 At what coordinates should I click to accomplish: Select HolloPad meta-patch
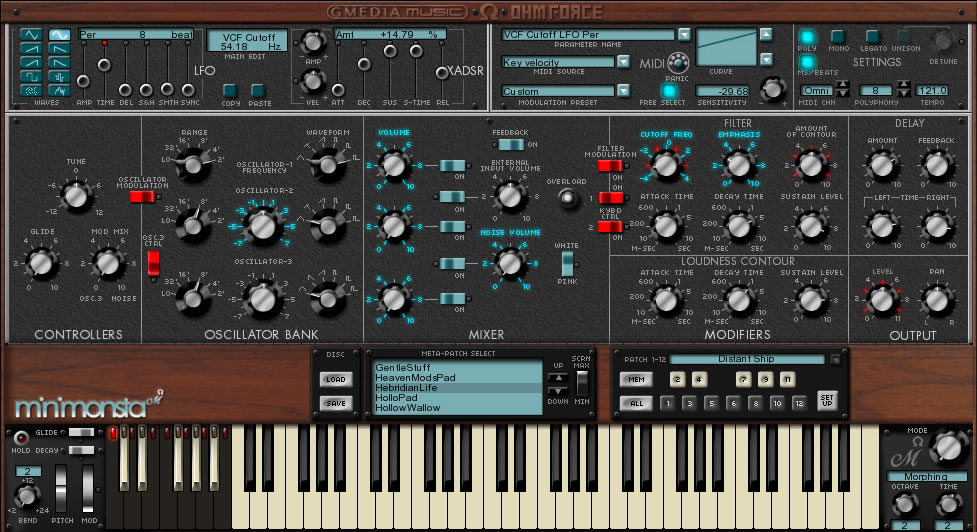point(457,397)
